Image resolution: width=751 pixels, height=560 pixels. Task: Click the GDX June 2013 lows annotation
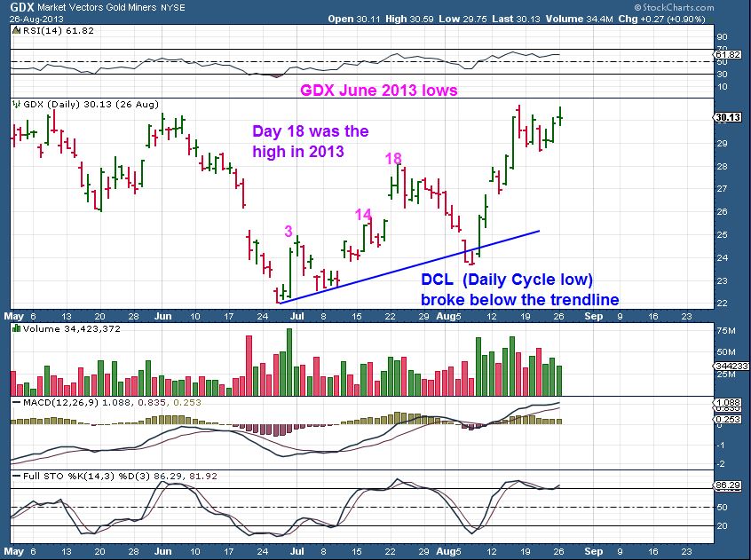(378, 90)
